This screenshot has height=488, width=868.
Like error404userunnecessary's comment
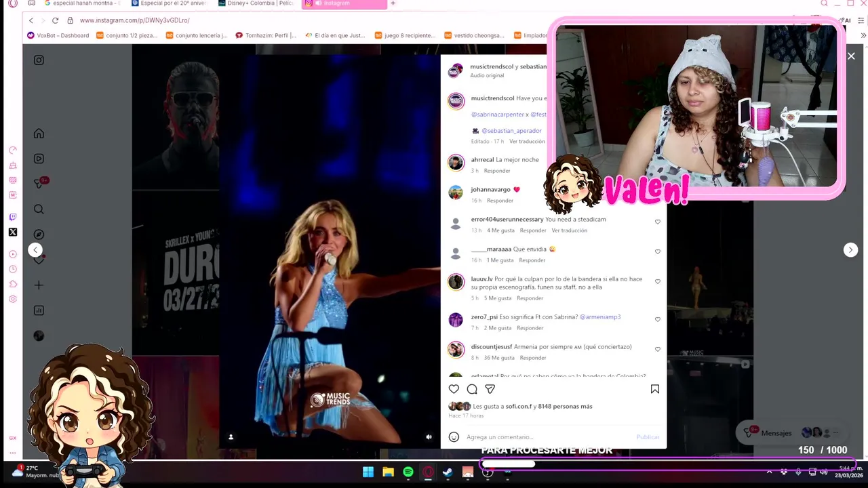point(657,222)
